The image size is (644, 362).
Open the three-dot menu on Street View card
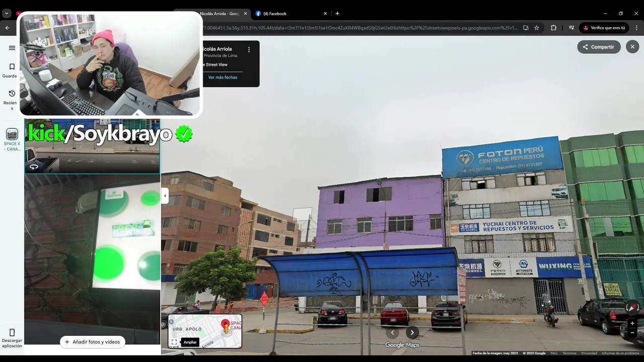point(249,50)
